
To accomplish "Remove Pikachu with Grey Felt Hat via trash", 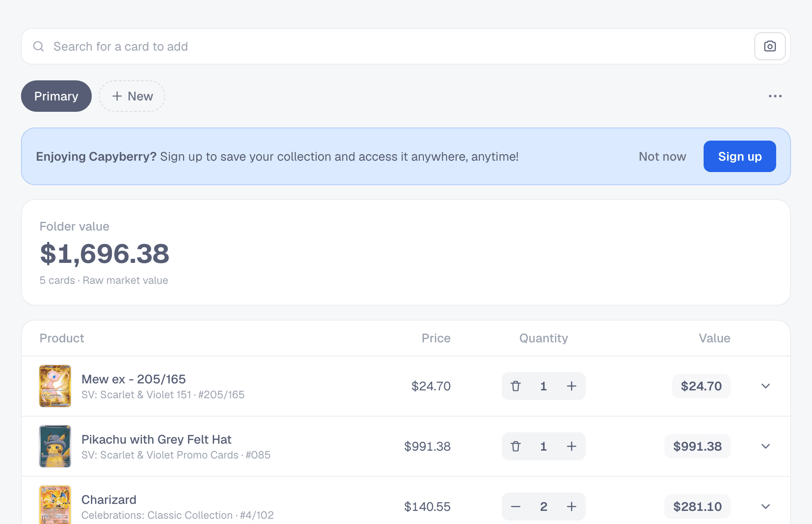I will 516,446.
